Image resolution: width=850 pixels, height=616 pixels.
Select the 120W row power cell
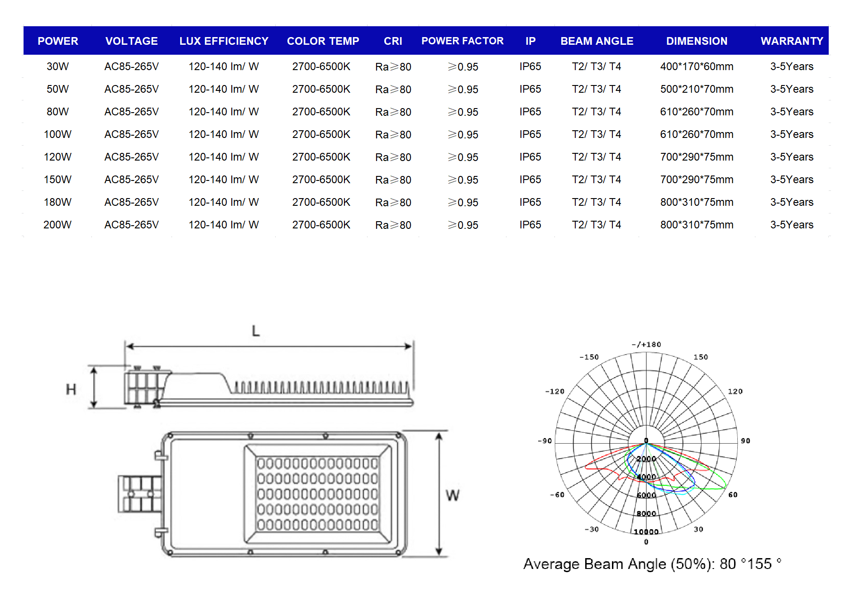pyautogui.click(x=57, y=157)
